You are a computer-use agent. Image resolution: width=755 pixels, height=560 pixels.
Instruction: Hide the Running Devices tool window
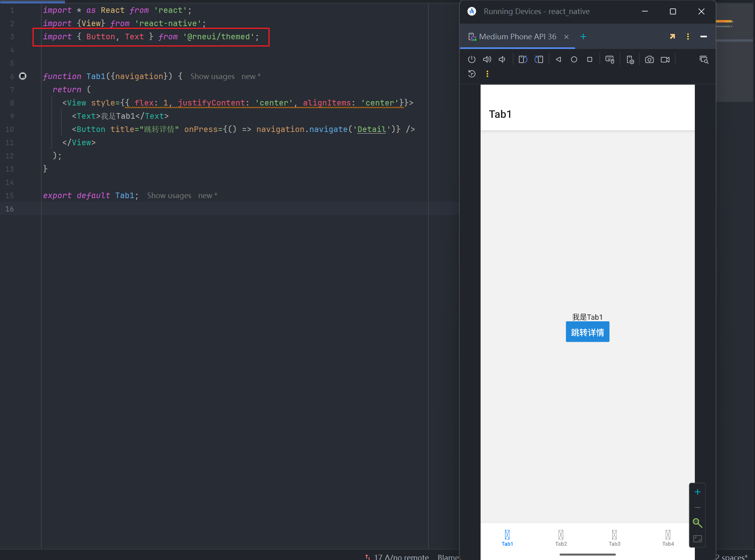click(704, 37)
